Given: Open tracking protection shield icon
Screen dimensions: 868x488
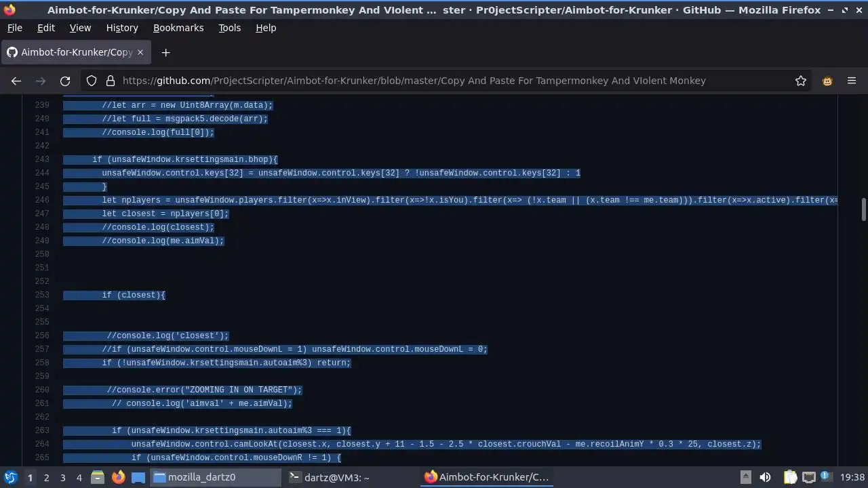Looking at the screenshot, I should coord(92,81).
